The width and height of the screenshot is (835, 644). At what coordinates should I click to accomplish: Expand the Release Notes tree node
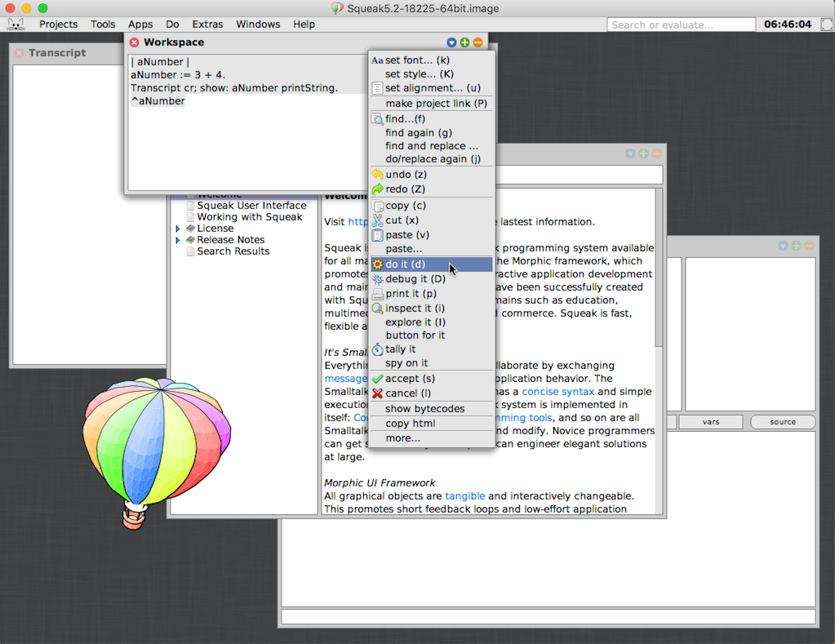(x=178, y=240)
